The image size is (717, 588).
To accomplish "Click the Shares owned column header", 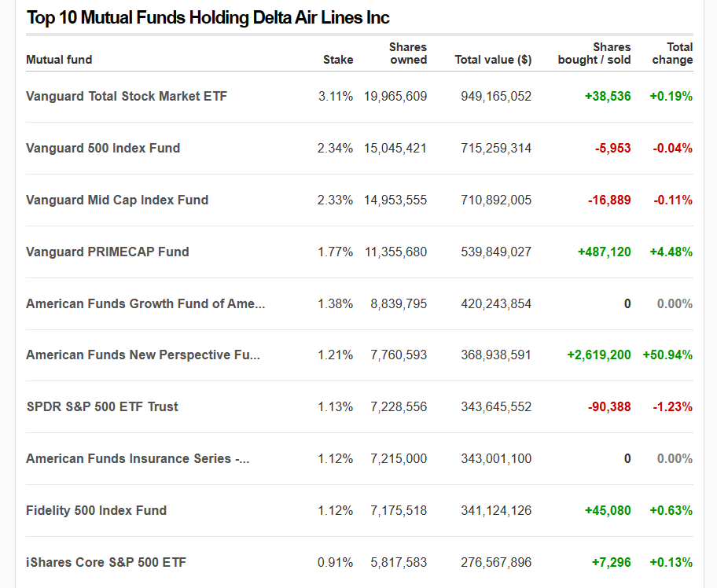I will (x=408, y=53).
